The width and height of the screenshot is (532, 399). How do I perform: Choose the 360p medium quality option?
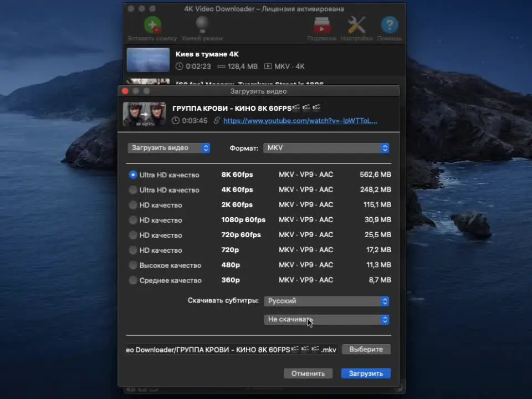(x=133, y=280)
